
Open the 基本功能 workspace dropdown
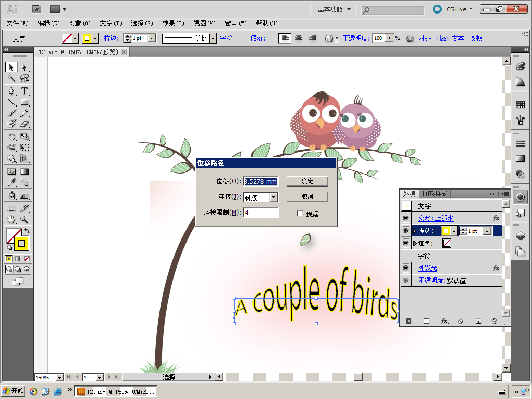coord(334,9)
